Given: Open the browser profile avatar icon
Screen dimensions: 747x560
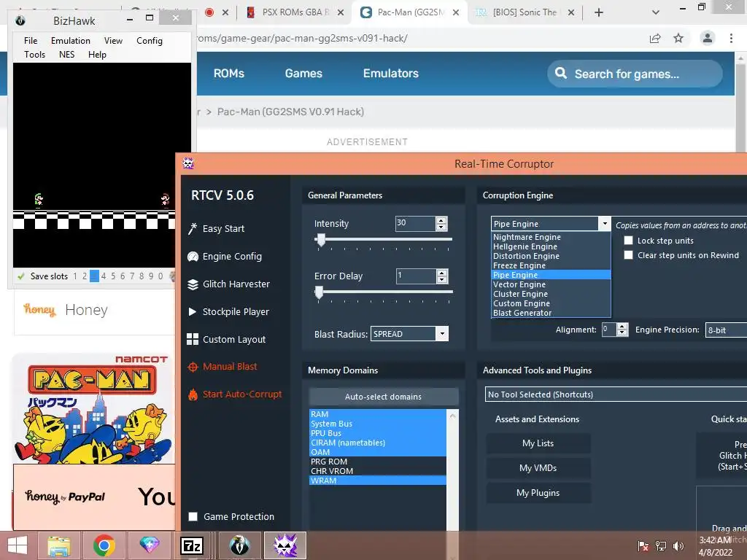Looking at the screenshot, I should [x=708, y=38].
